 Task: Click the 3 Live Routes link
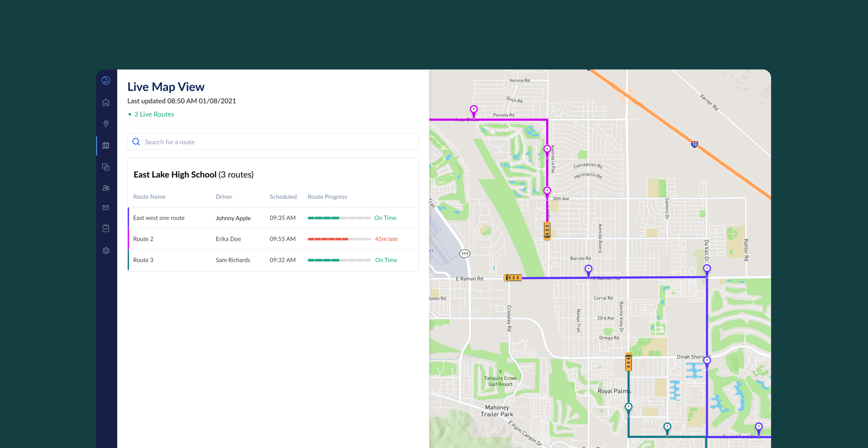coord(154,114)
